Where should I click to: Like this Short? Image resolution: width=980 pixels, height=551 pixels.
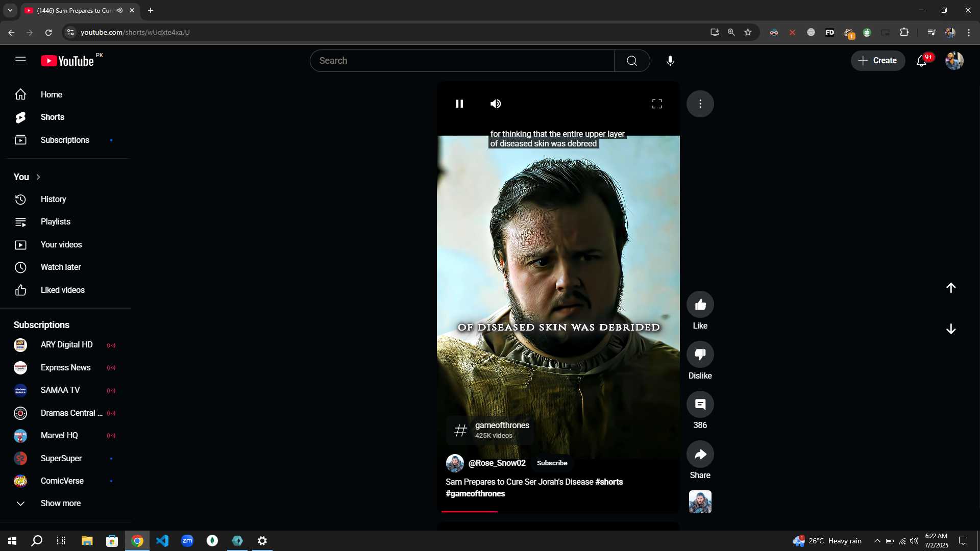700,305
